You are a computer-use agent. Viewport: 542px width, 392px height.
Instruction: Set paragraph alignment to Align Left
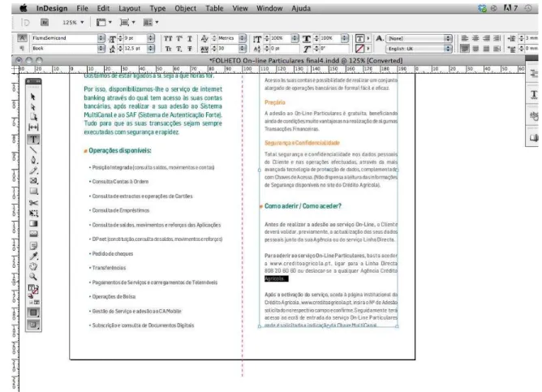[465, 38]
